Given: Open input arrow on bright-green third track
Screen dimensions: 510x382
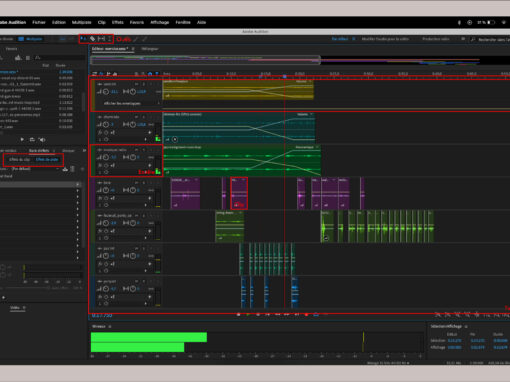Looking at the screenshot, I should pos(150,165).
